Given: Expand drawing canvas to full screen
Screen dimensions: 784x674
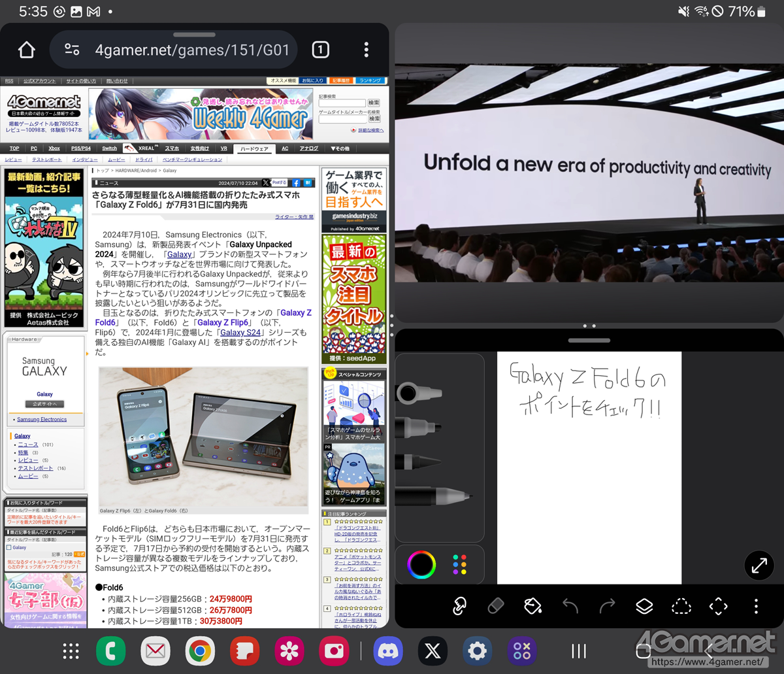Looking at the screenshot, I should (759, 565).
